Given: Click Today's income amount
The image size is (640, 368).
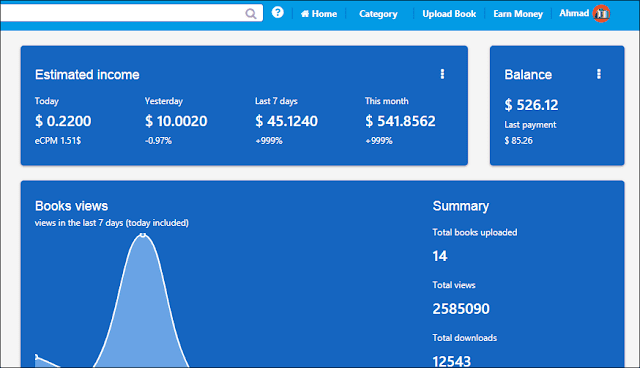Looking at the screenshot, I should pos(63,121).
